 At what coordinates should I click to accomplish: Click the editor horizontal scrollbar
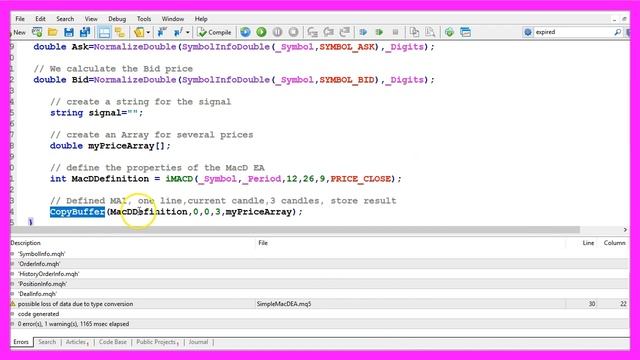[x=295, y=230]
